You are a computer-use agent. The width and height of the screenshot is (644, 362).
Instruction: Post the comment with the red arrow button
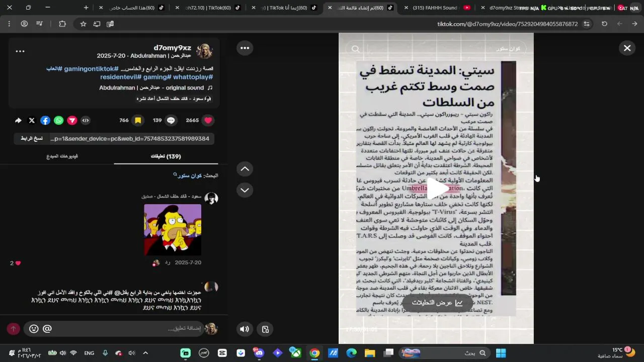click(x=13, y=329)
